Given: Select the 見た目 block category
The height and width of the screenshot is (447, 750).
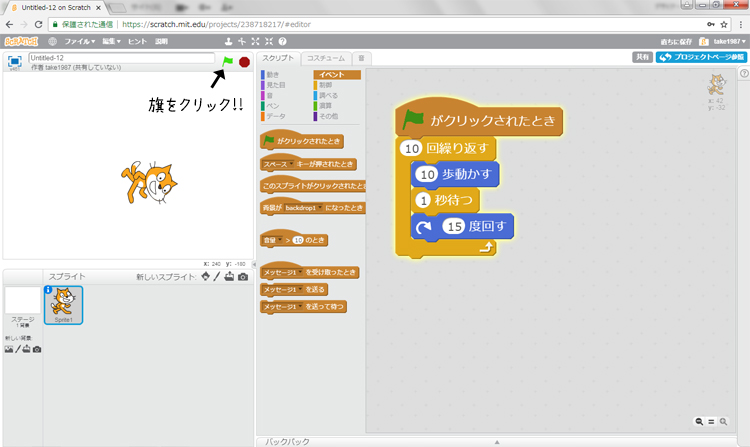Looking at the screenshot, I should [x=276, y=85].
